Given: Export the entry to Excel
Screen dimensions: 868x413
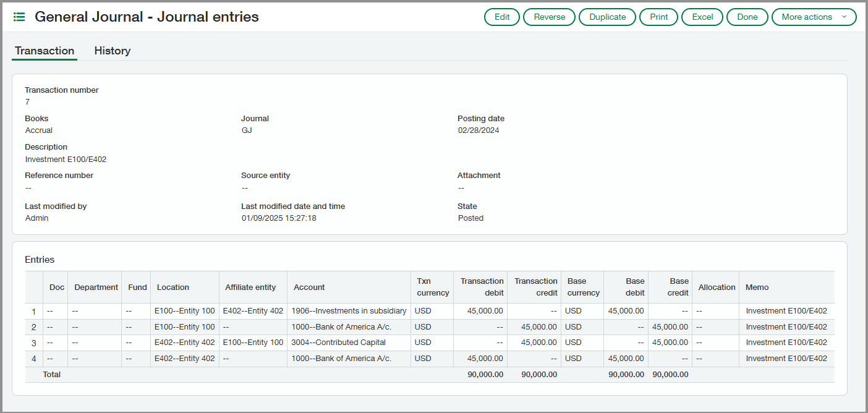Looking at the screenshot, I should (702, 17).
